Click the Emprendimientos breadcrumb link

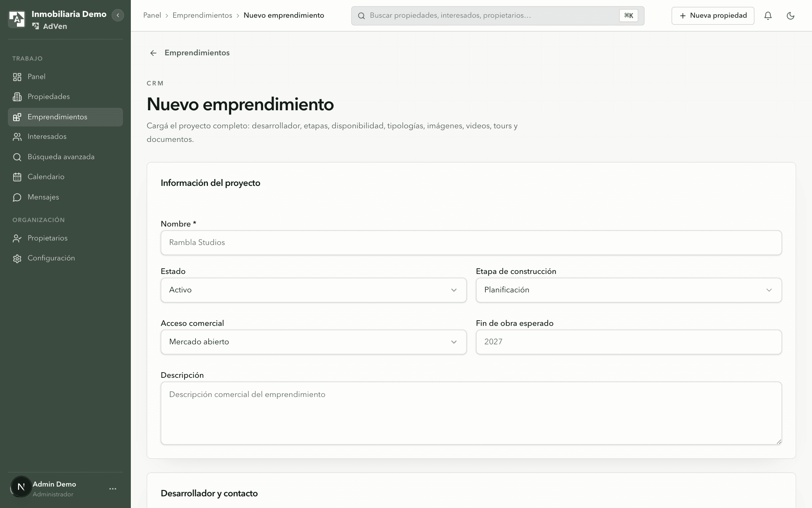pos(202,15)
